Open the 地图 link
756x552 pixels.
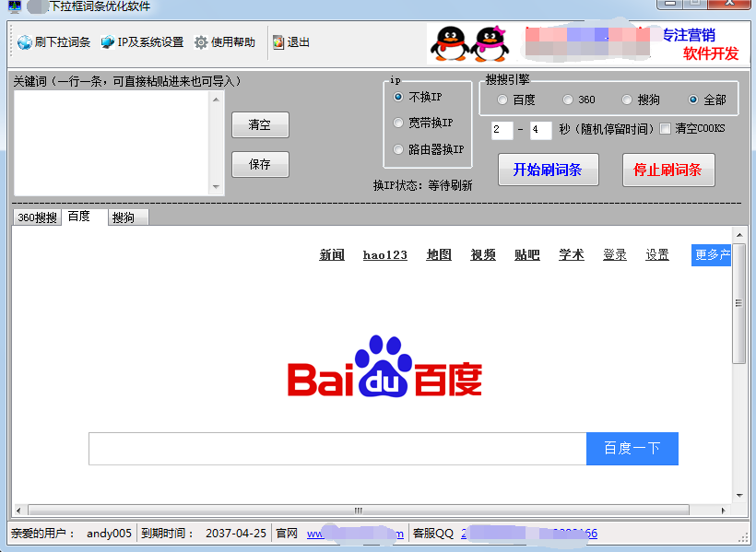[439, 254]
